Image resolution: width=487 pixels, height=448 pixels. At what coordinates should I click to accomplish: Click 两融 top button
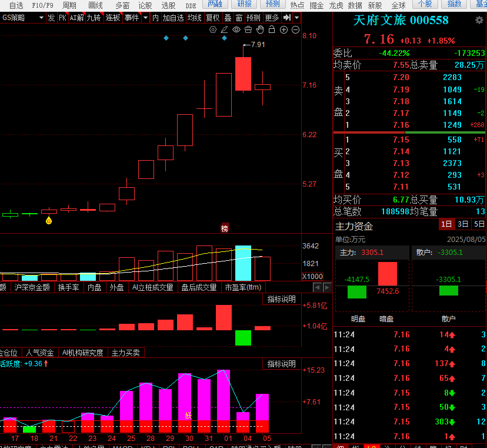[215, 4]
